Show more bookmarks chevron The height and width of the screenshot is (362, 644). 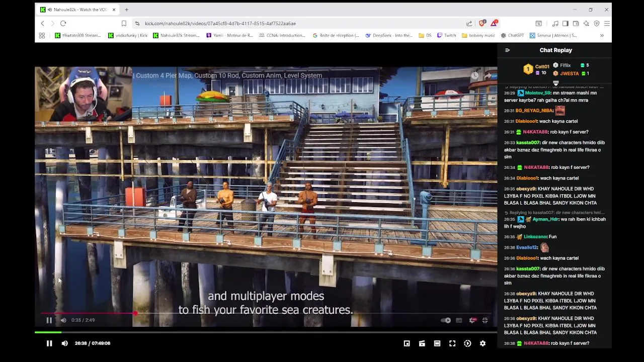pos(602,36)
